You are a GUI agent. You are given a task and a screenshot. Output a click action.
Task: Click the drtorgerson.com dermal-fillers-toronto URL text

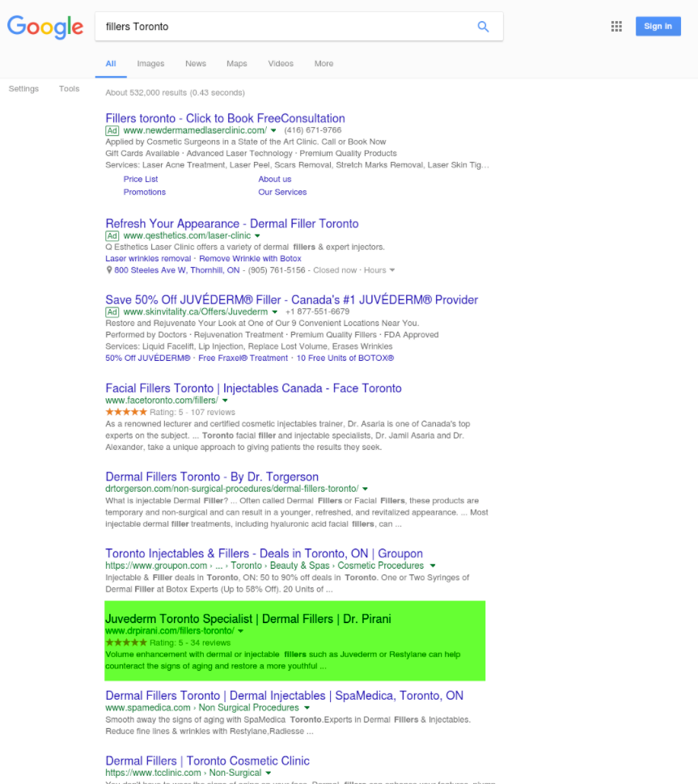click(x=232, y=489)
